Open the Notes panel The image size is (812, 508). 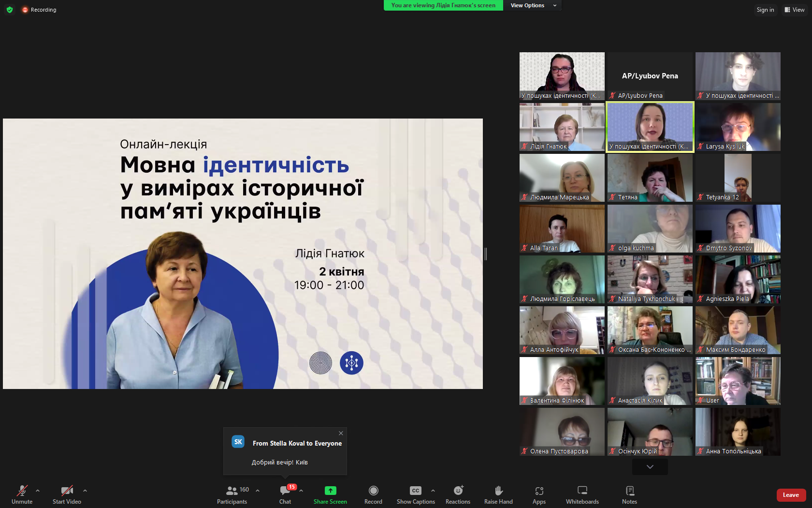pyautogui.click(x=629, y=494)
